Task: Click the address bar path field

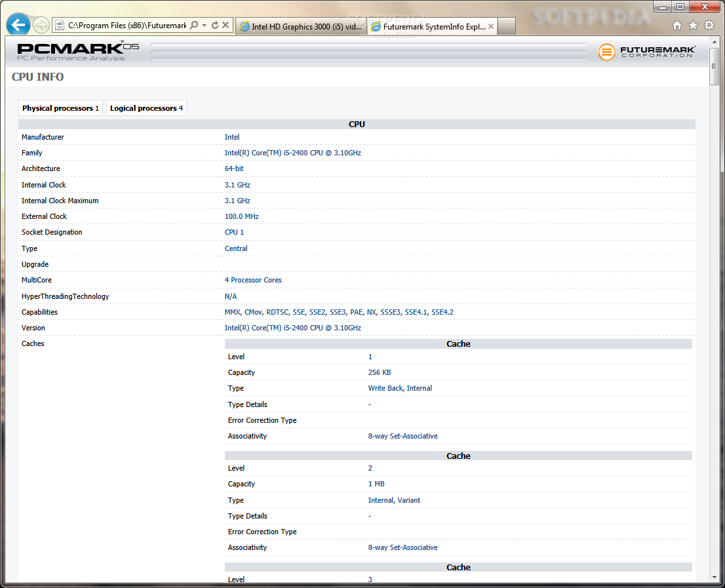Action: 127,26
